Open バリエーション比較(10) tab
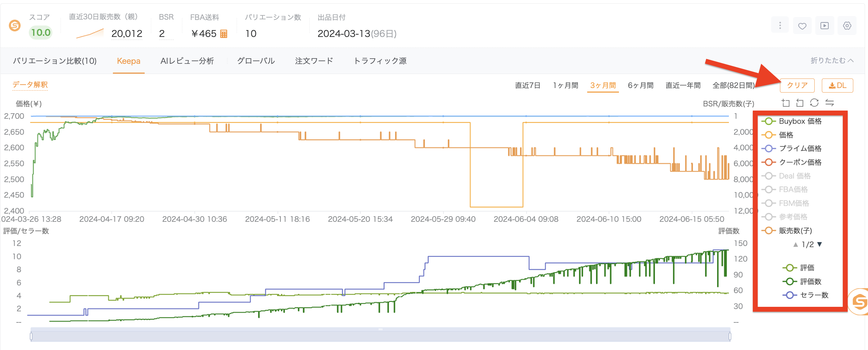This screenshot has height=350, width=868. coord(55,61)
